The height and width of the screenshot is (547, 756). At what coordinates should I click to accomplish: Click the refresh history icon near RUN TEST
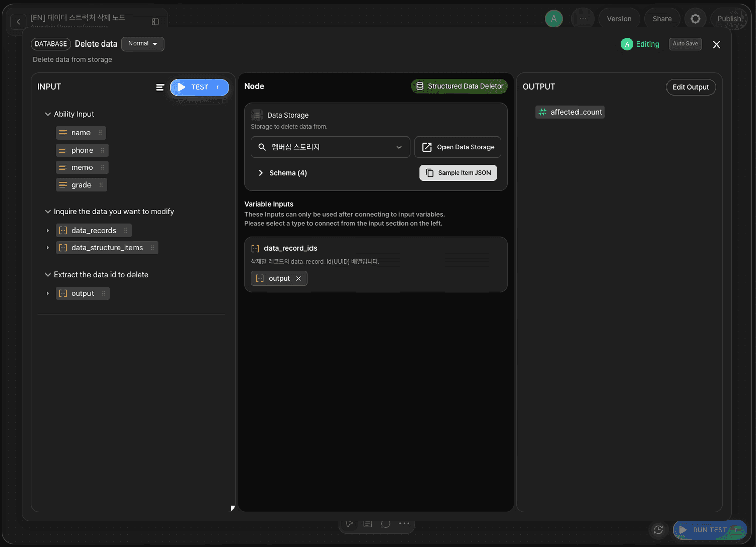(x=658, y=530)
